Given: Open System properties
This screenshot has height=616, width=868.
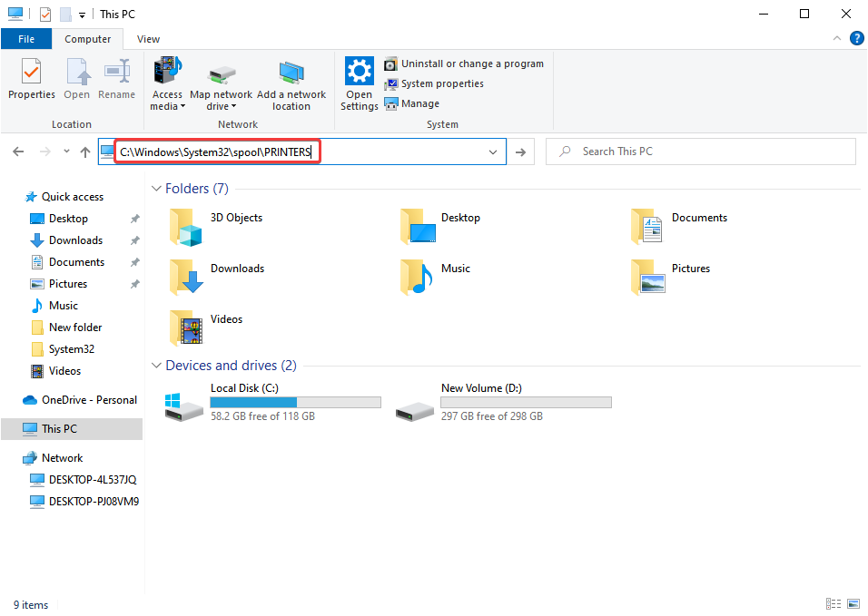Looking at the screenshot, I should 434,83.
